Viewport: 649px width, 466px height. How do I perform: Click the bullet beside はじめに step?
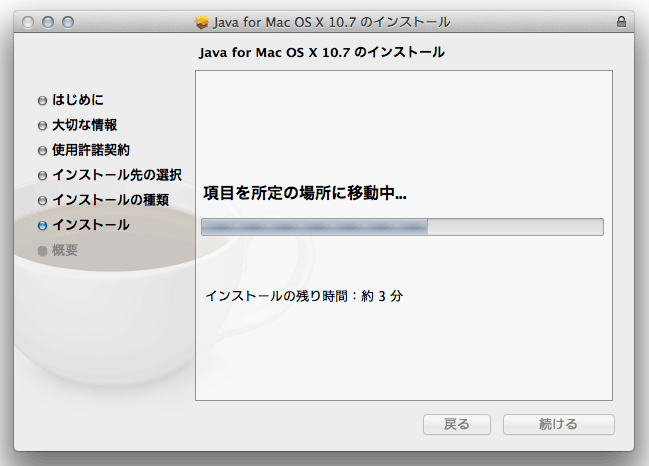tap(42, 101)
